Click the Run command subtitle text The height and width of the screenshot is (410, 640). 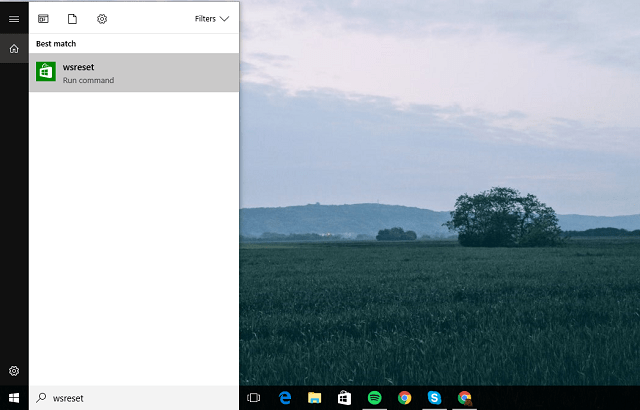point(88,80)
